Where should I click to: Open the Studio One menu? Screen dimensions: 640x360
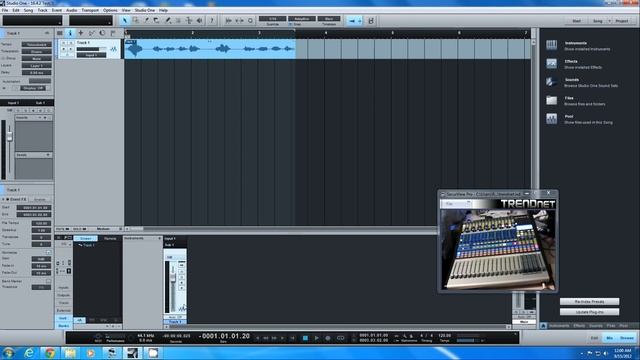pyautogui.click(x=144, y=10)
